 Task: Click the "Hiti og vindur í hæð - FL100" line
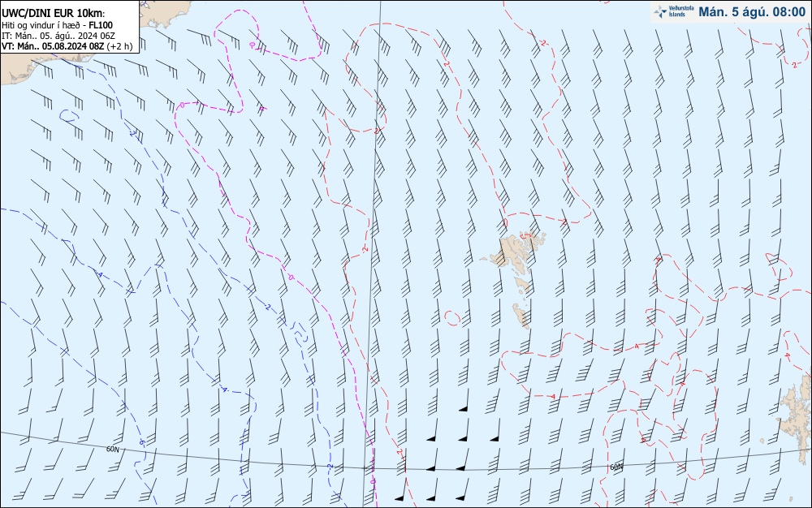57,25
